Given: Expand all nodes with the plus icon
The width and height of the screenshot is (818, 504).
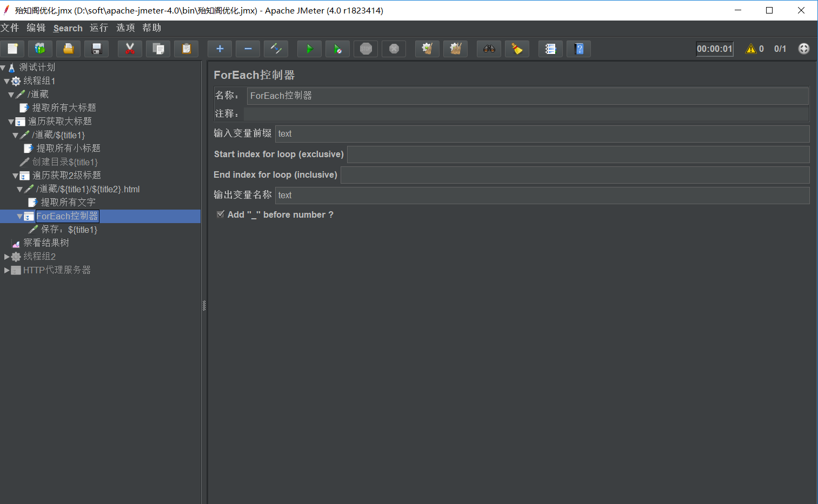Looking at the screenshot, I should [x=220, y=49].
